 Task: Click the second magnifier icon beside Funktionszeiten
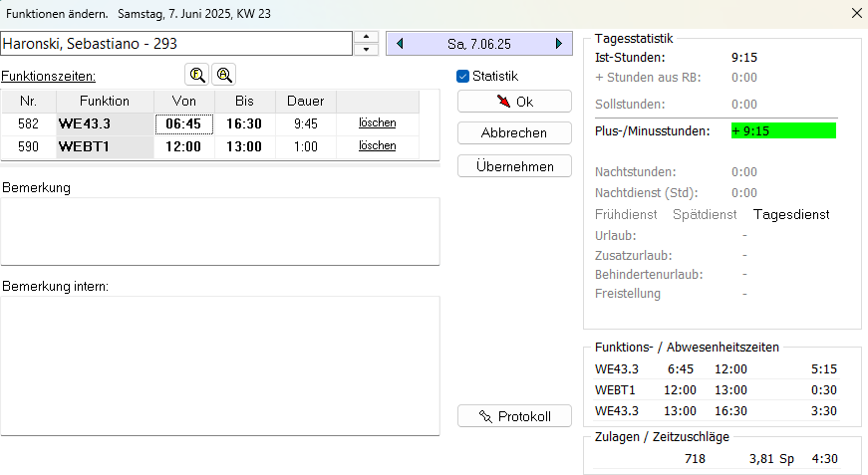[224, 75]
